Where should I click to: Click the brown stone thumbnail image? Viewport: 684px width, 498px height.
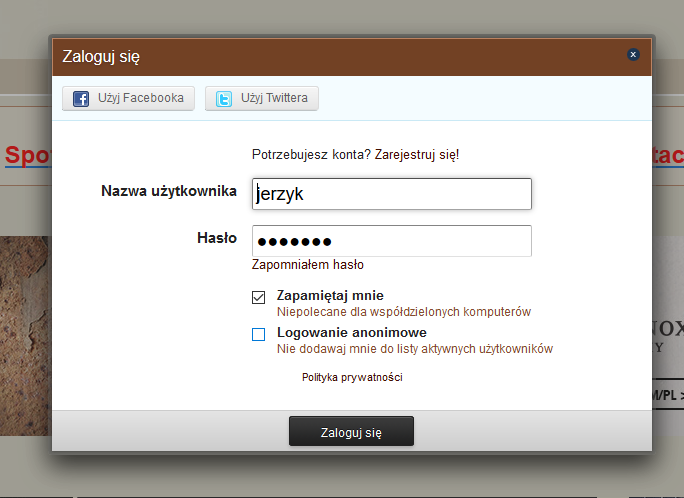coord(26,336)
